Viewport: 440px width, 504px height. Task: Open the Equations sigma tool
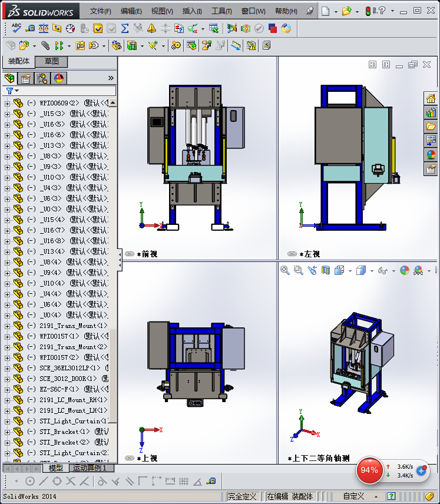coord(125,28)
